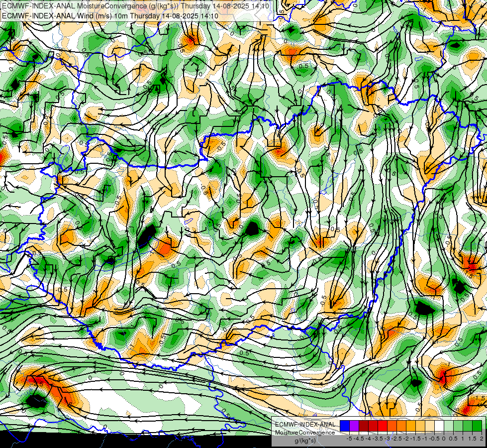Select the darkest red legend swatch above -4.5
This screenshot has height=448, width=487.
364,426
